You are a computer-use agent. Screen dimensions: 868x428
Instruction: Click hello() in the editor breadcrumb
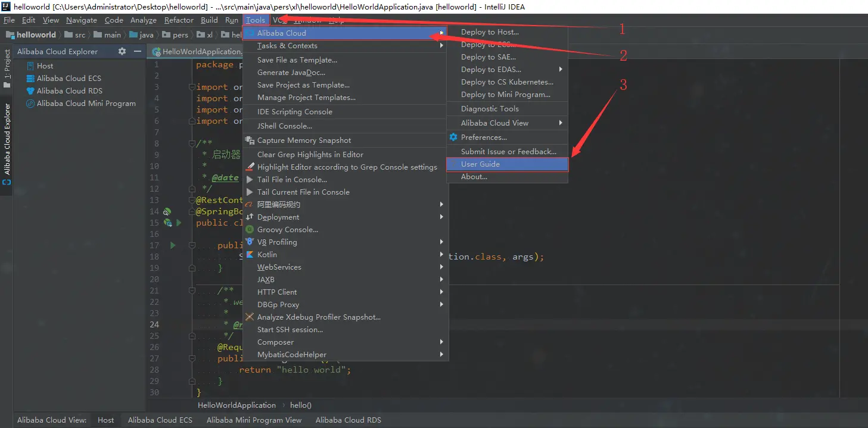click(301, 405)
